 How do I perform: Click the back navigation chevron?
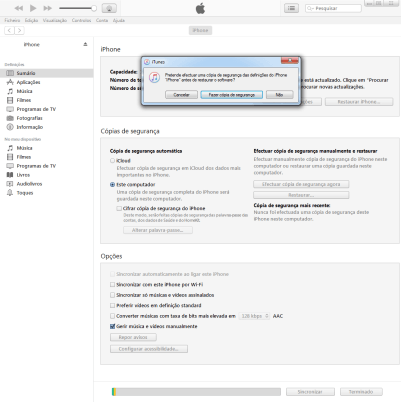[x=9, y=31]
